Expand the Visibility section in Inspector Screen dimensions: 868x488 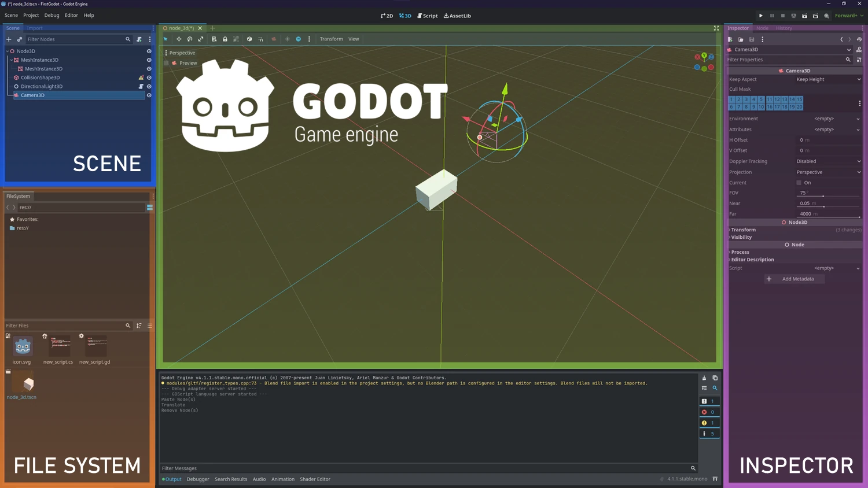coord(795,237)
